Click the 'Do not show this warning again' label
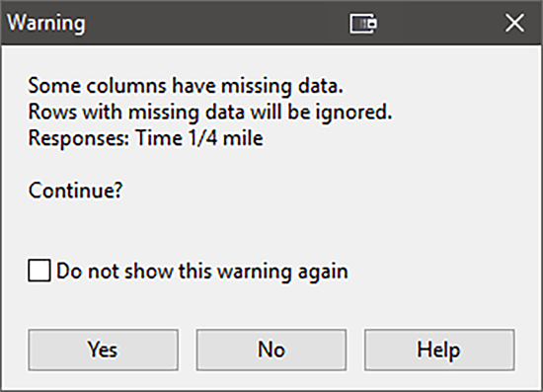The height and width of the screenshot is (392, 543). point(201,272)
